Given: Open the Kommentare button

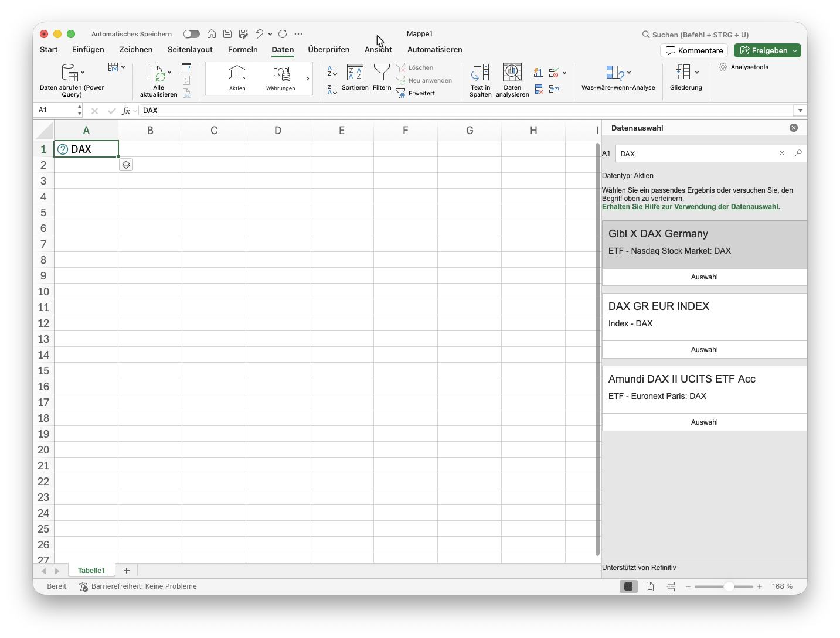Looking at the screenshot, I should click(694, 51).
